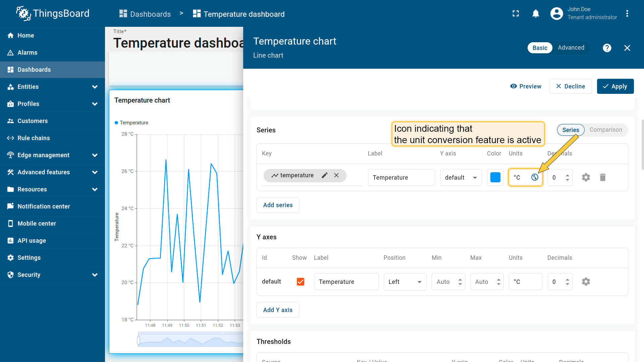This screenshot has height=362, width=644.
Task: Click the series Label input field
Action: click(x=401, y=177)
